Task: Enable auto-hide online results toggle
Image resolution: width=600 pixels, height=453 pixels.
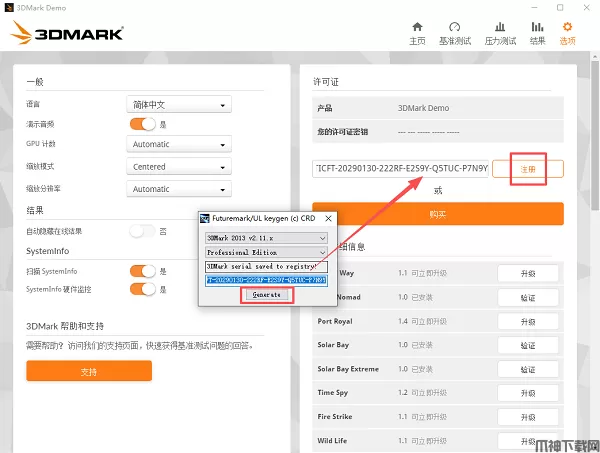Action: coord(143,231)
